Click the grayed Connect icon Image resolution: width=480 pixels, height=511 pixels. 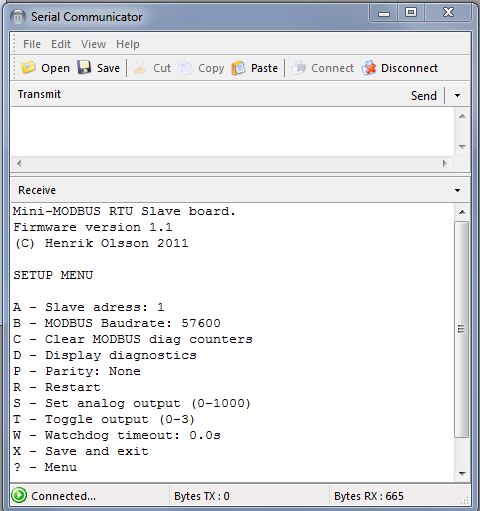[299, 67]
